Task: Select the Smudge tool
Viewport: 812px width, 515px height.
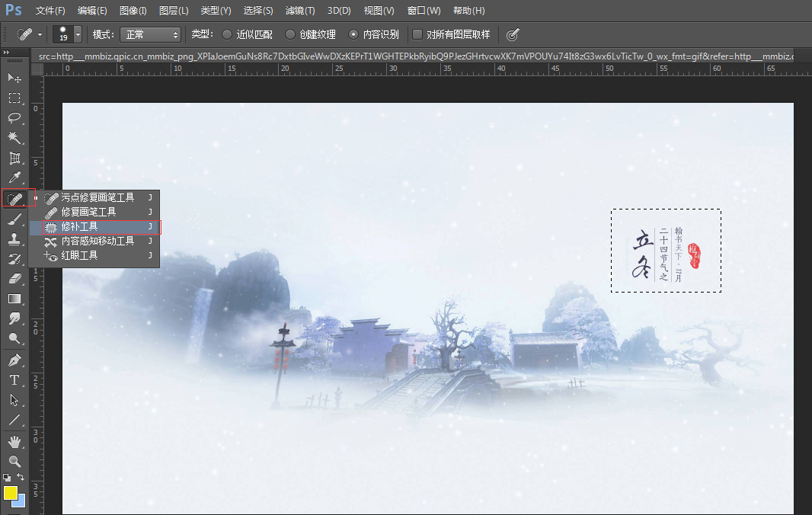Action: [14, 318]
